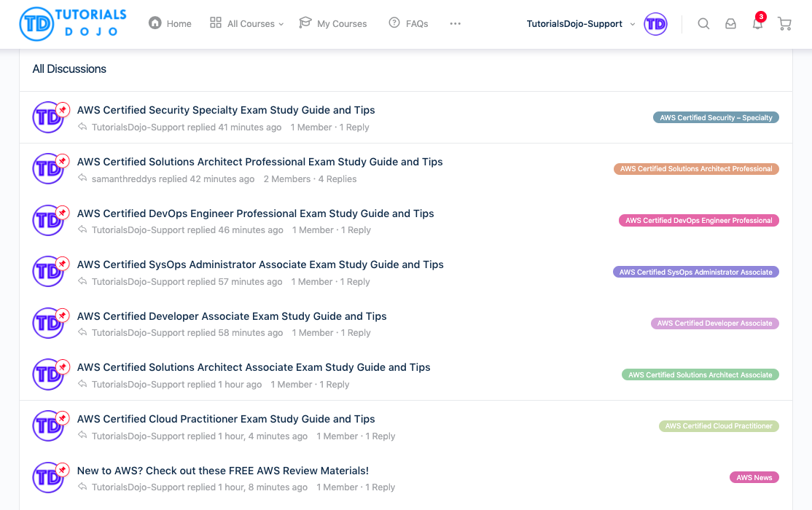Image resolution: width=812 pixels, height=510 pixels.
Task: Go to the Home menu item
Action: pyautogui.click(x=171, y=23)
